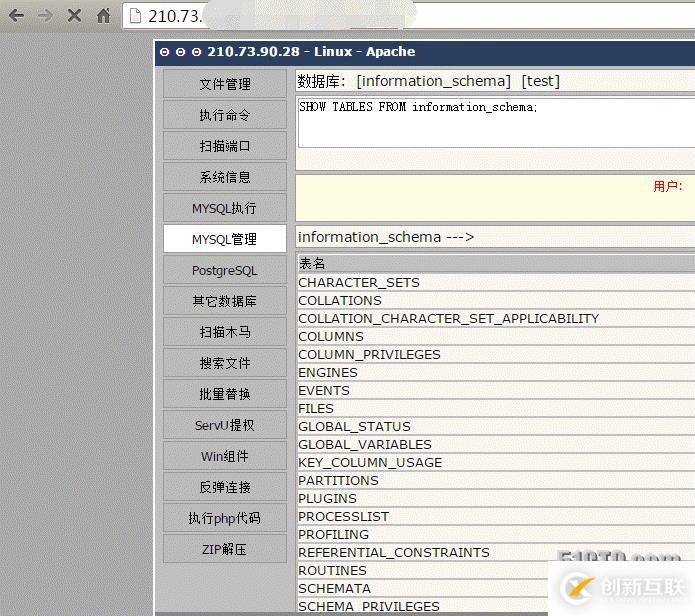The width and height of the screenshot is (695, 616).
Task: Select the [test] database link
Action: [x=541, y=81]
